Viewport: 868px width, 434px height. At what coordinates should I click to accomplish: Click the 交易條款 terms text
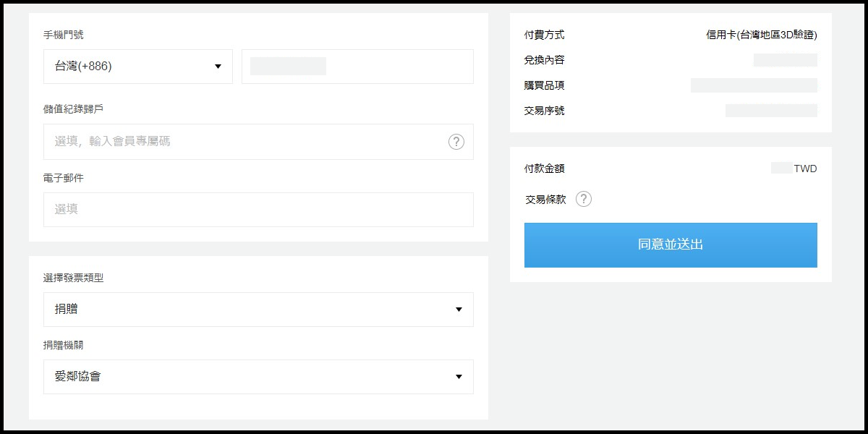click(545, 200)
